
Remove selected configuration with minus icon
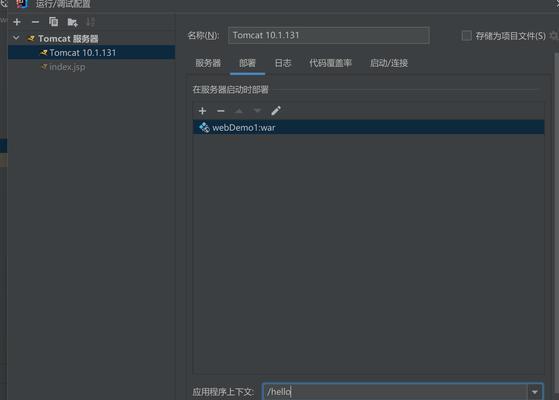pos(35,22)
